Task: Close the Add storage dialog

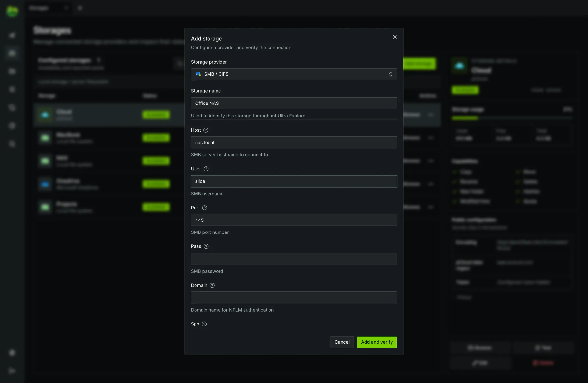Action: (x=394, y=37)
